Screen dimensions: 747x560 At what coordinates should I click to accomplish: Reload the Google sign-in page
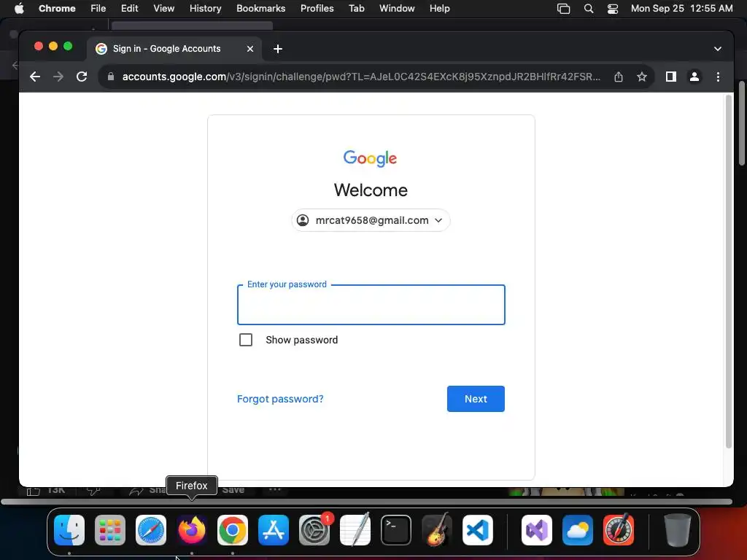[x=82, y=77]
